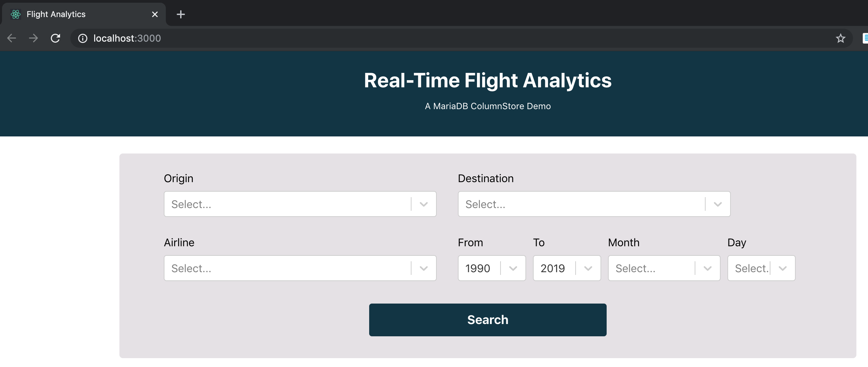Expand the Airline dropdown chevron
Screen dimensions: 868x367
click(423, 268)
